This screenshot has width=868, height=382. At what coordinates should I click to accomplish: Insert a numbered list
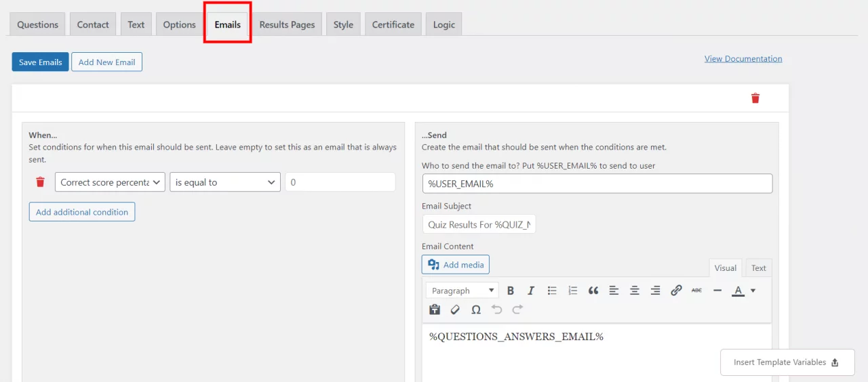(x=573, y=291)
